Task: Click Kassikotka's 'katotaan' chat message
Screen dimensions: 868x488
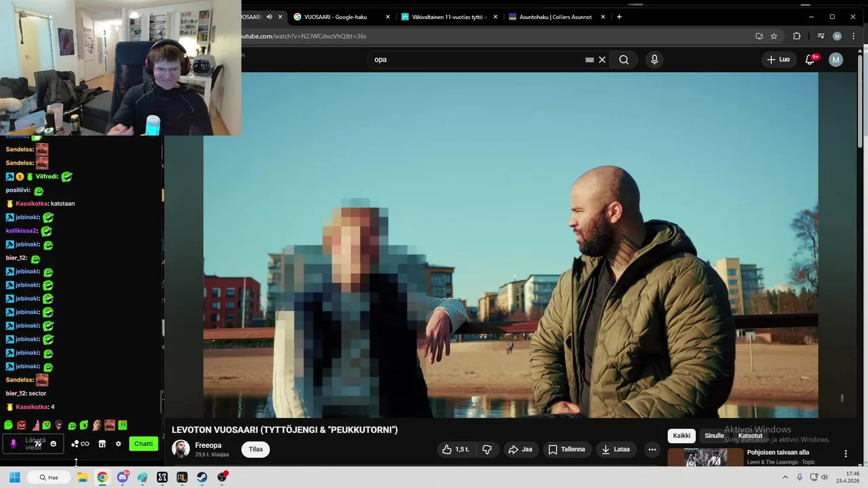Action: [62, 203]
